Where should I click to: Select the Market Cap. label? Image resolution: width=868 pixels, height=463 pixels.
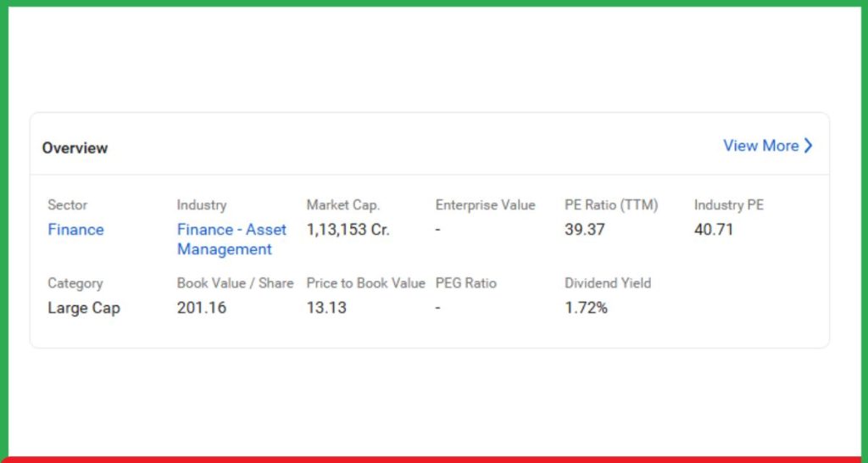click(343, 204)
